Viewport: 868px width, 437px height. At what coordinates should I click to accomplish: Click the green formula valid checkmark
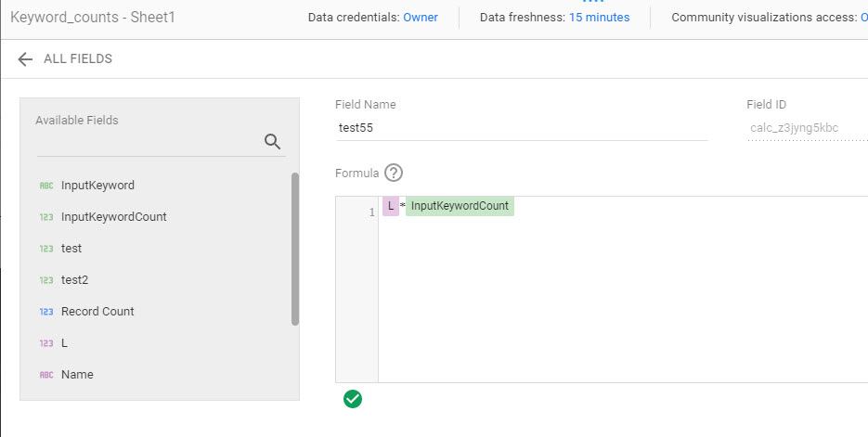[353, 399]
